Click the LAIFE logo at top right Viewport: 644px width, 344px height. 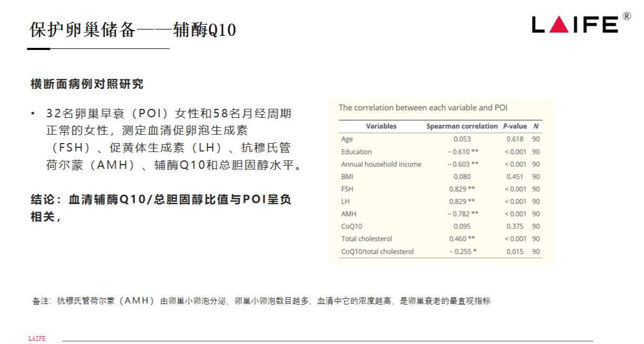pyautogui.click(x=581, y=24)
